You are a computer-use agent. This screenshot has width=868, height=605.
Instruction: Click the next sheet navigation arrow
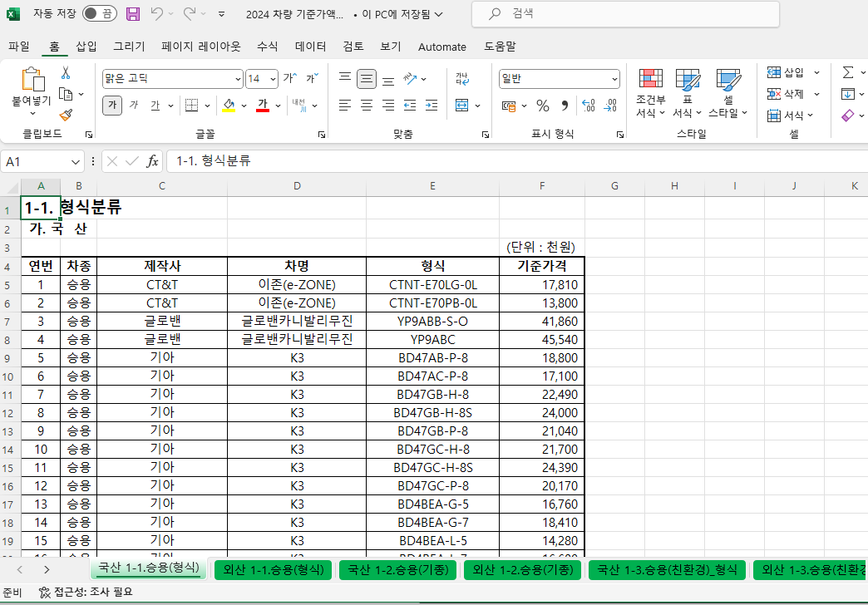[47, 569]
